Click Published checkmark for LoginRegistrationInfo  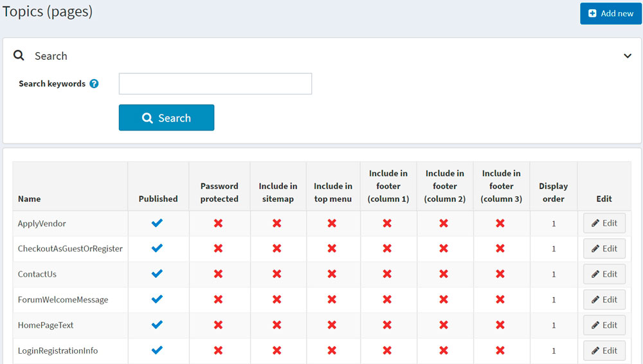point(158,350)
